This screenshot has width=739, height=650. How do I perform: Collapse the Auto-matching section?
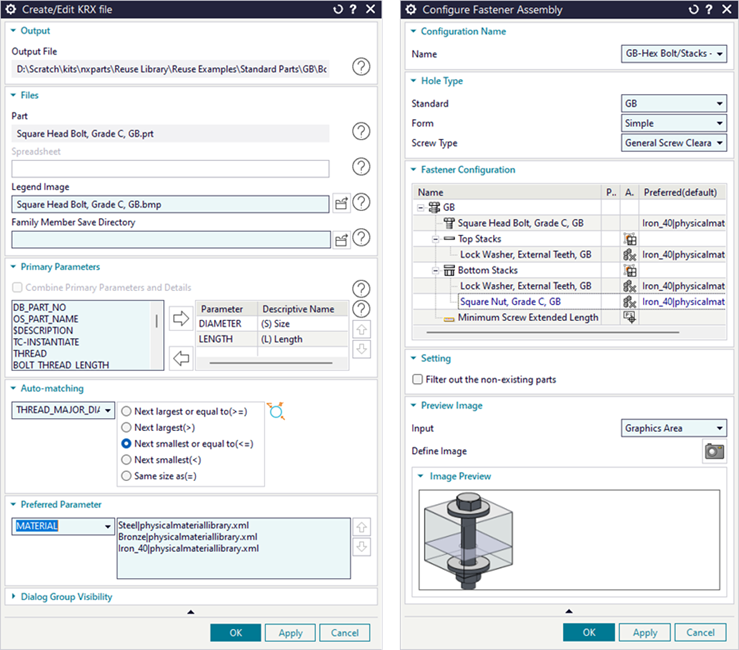pyautogui.click(x=13, y=388)
